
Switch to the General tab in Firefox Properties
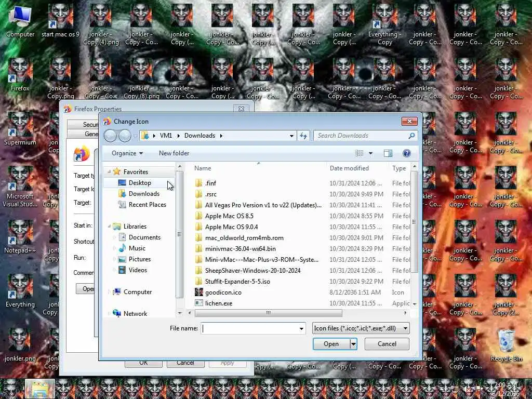click(x=84, y=134)
